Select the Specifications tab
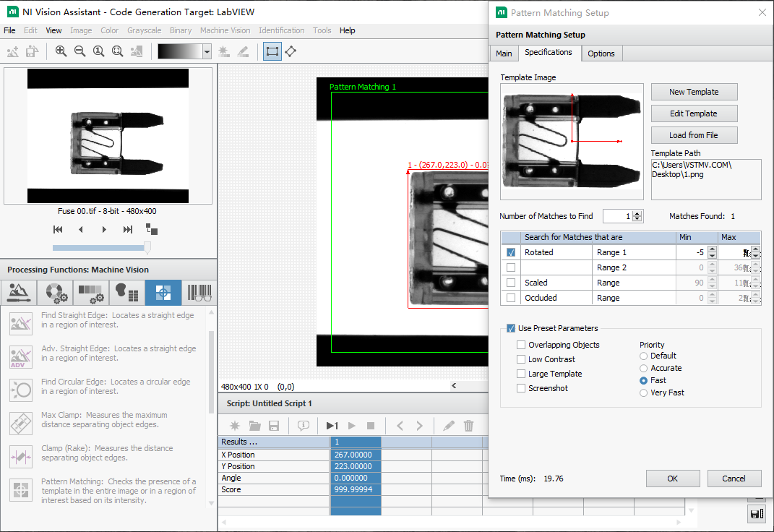774x532 pixels. coord(549,52)
